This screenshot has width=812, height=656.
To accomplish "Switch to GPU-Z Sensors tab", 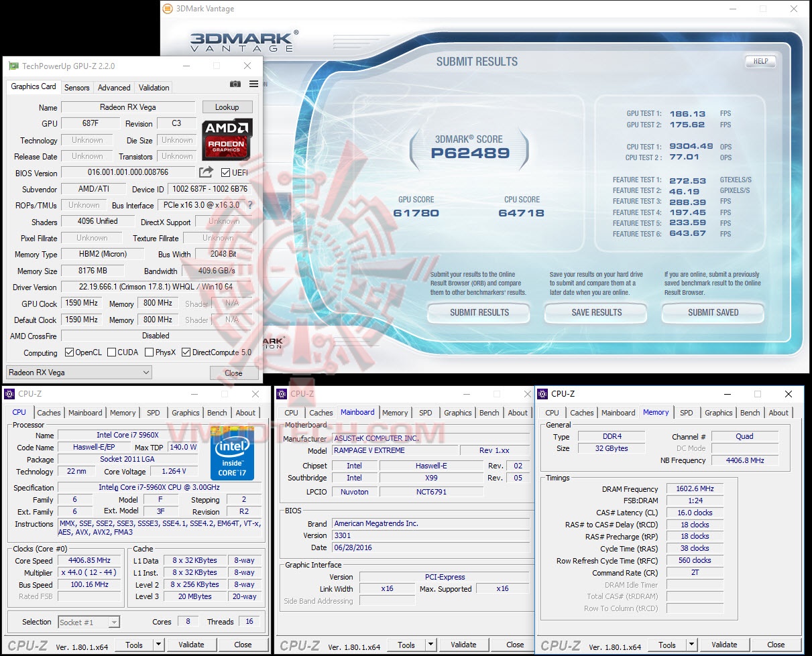I will [76, 88].
